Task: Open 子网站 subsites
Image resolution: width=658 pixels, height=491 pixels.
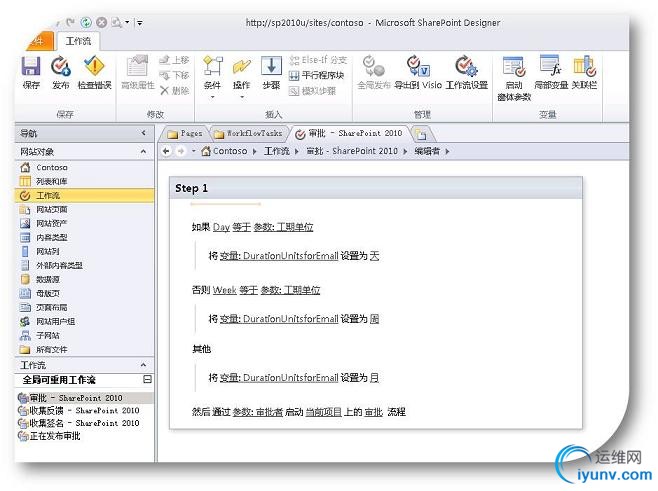Action: click(x=85, y=335)
